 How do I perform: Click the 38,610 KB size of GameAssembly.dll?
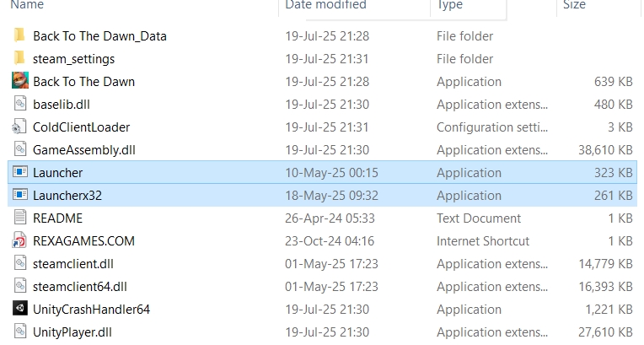605,150
